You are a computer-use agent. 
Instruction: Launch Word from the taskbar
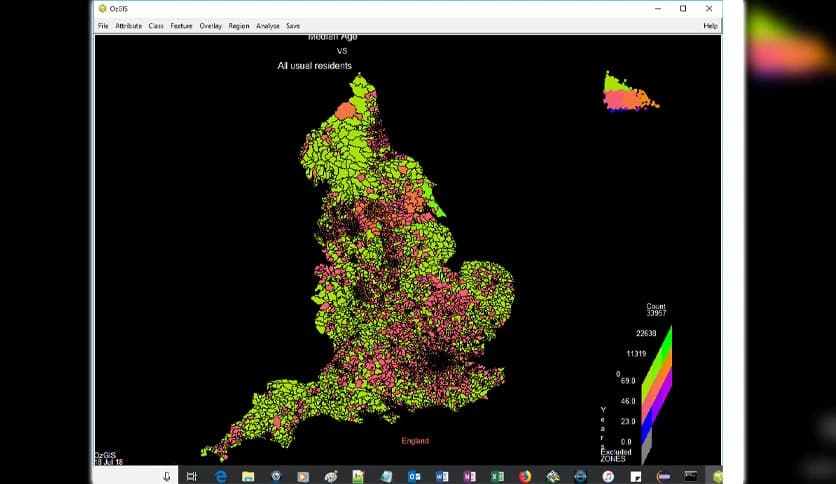click(x=442, y=476)
